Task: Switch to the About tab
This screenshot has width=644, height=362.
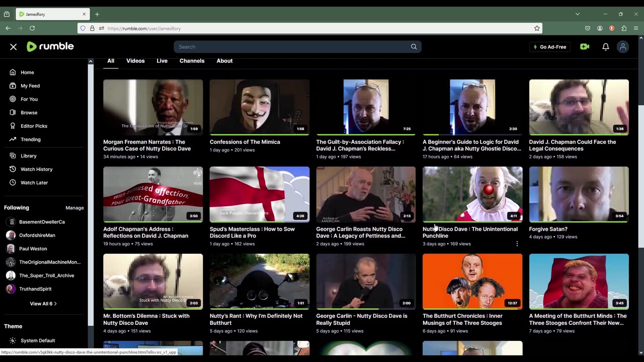Action: (224, 61)
